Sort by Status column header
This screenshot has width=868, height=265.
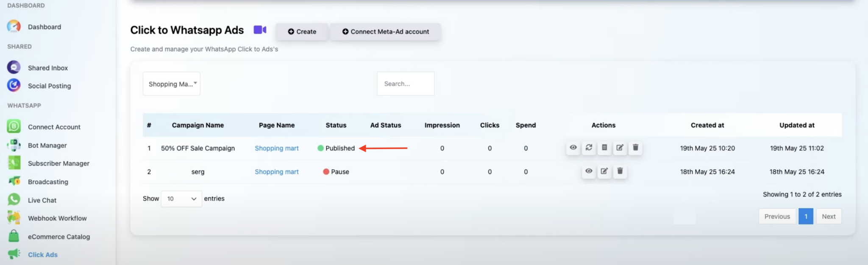(336, 125)
